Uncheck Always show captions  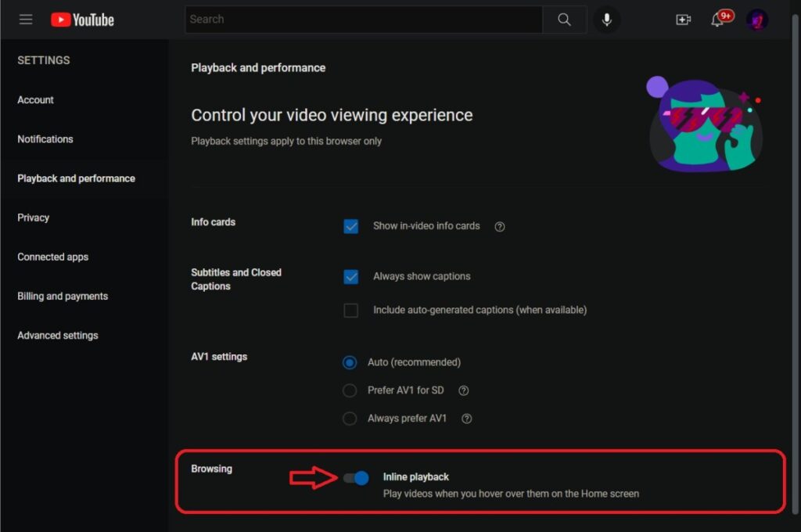pyautogui.click(x=350, y=276)
